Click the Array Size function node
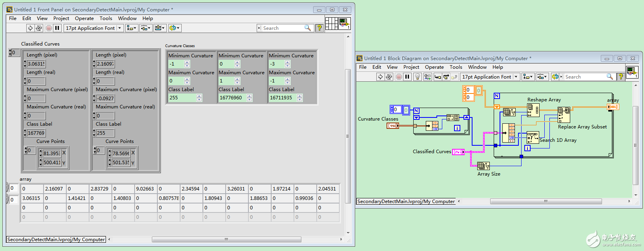644x251 pixels. pos(483,166)
